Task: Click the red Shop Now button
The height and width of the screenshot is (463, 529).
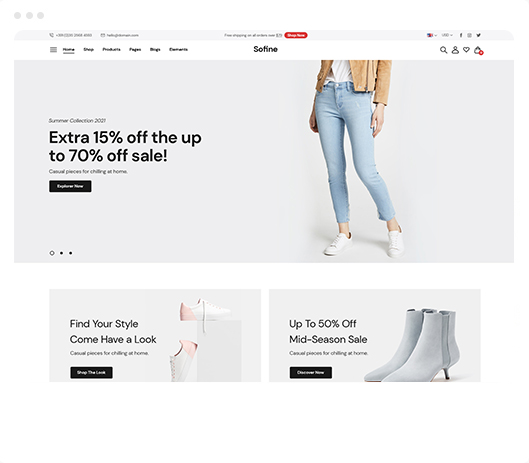Action: click(x=296, y=35)
